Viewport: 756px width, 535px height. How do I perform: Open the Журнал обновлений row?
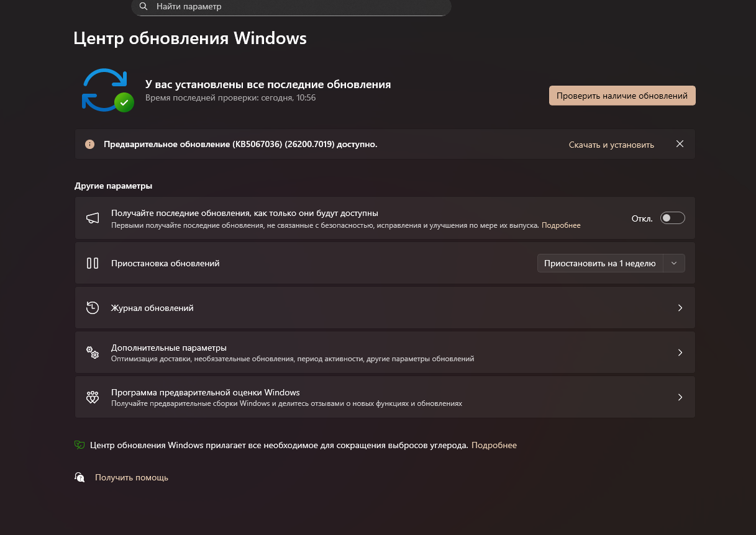click(x=385, y=308)
